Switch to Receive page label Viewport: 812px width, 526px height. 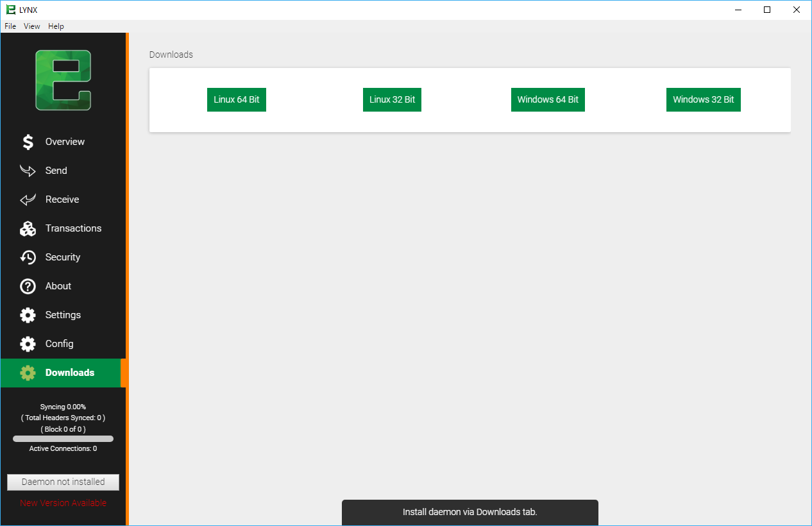[62, 199]
